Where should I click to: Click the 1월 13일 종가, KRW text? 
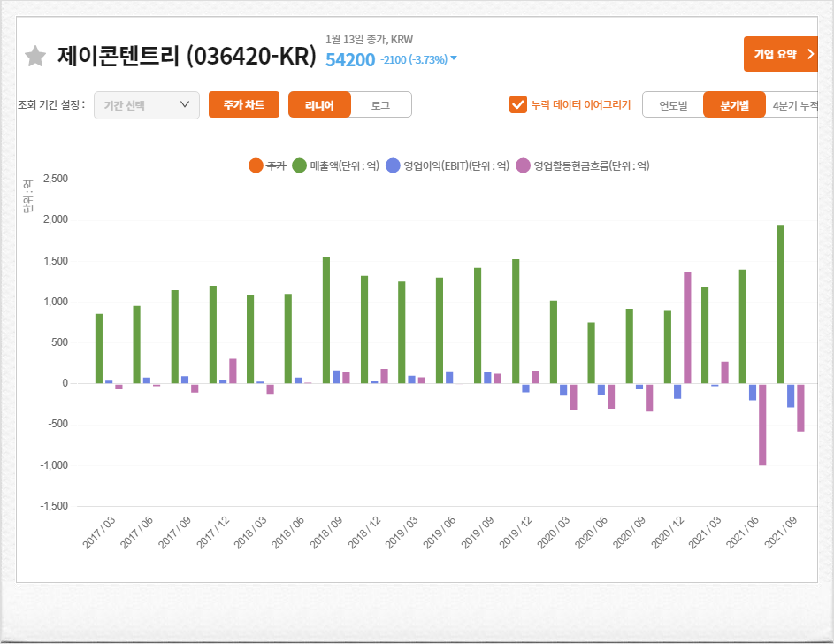369,39
